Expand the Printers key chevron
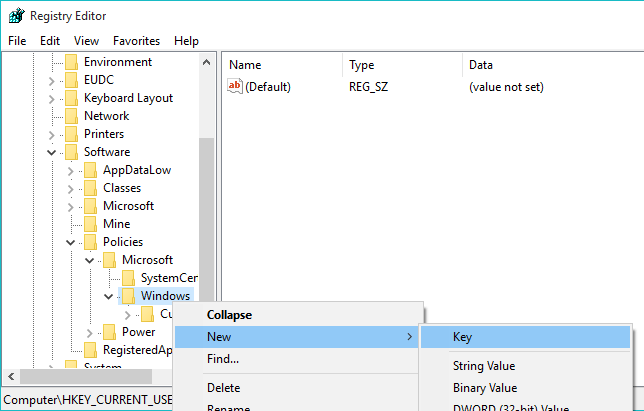The width and height of the screenshot is (644, 411). click(51, 135)
